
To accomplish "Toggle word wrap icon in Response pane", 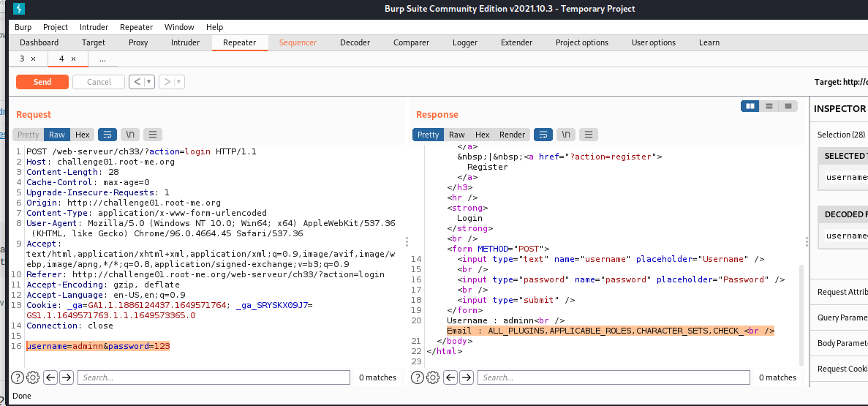I will click(543, 135).
